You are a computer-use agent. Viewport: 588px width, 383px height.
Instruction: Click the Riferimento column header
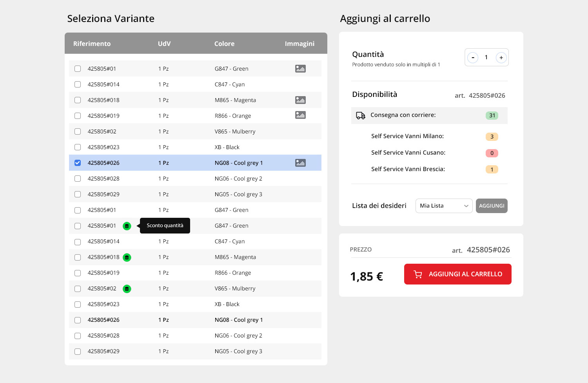[92, 44]
